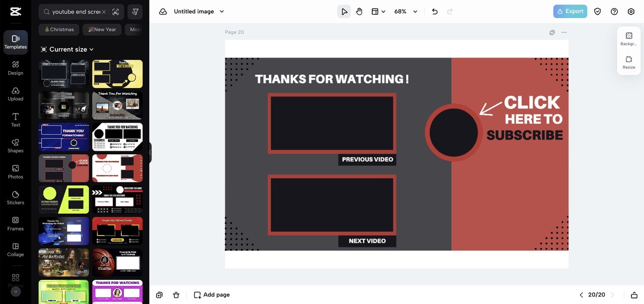Select the lime green circle template thumbnail
Screen dimensions: 644x304
click(x=64, y=199)
